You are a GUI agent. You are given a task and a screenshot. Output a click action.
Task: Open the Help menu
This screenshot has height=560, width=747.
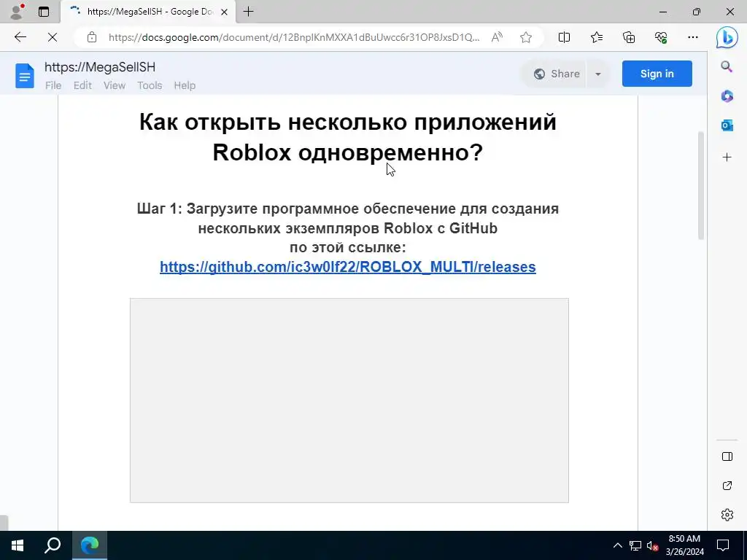(x=185, y=85)
